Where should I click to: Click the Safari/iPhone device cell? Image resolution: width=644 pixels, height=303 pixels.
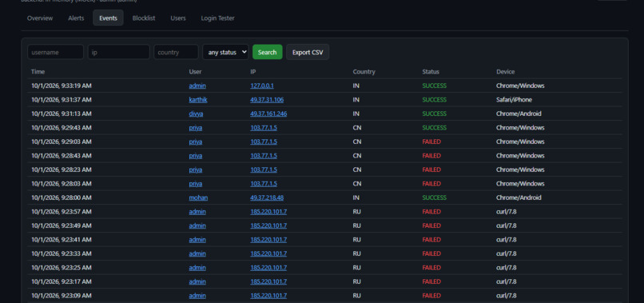click(514, 100)
